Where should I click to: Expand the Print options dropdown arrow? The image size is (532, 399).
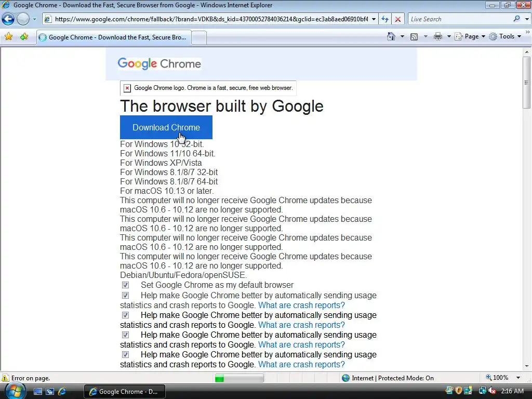pos(448,36)
